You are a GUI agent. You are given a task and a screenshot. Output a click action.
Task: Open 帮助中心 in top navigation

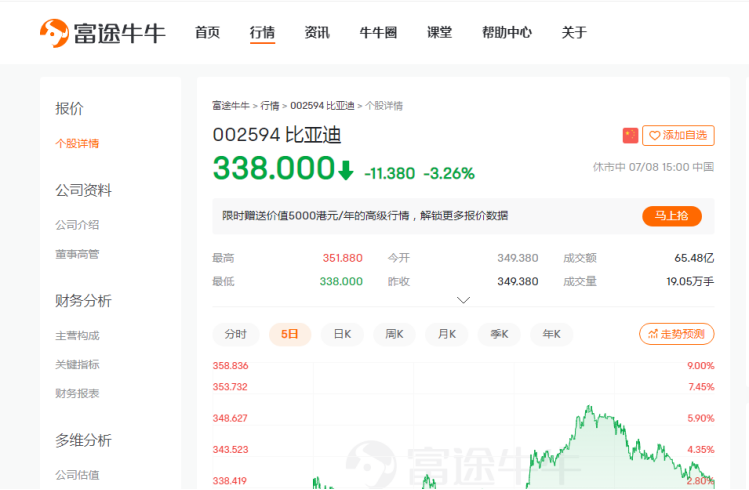(x=506, y=32)
